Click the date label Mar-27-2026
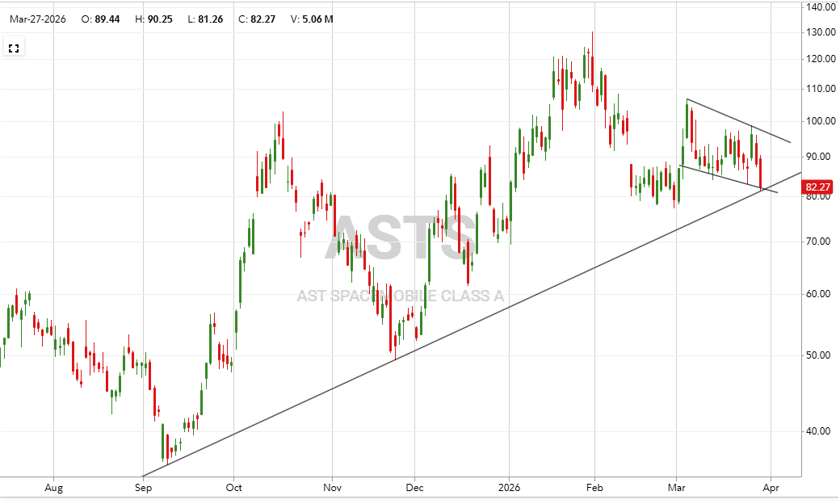Image resolution: width=840 pixels, height=504 pixels. point(37,19)
